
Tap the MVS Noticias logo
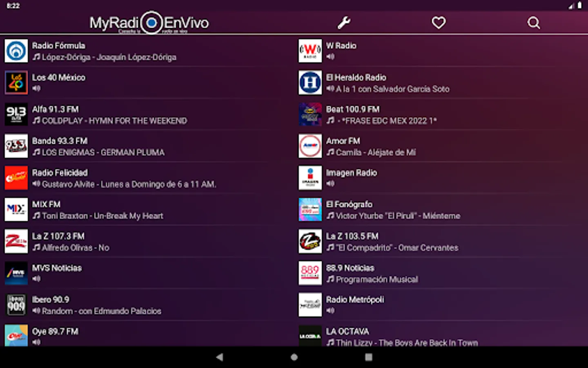pyautogui.click(x=16, y=273)
